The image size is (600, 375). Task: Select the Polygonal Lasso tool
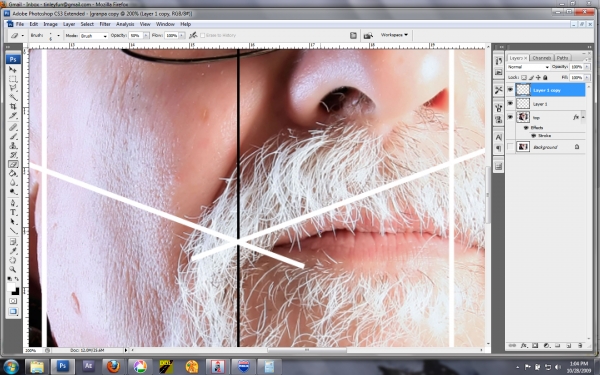[x=13, y=88]
